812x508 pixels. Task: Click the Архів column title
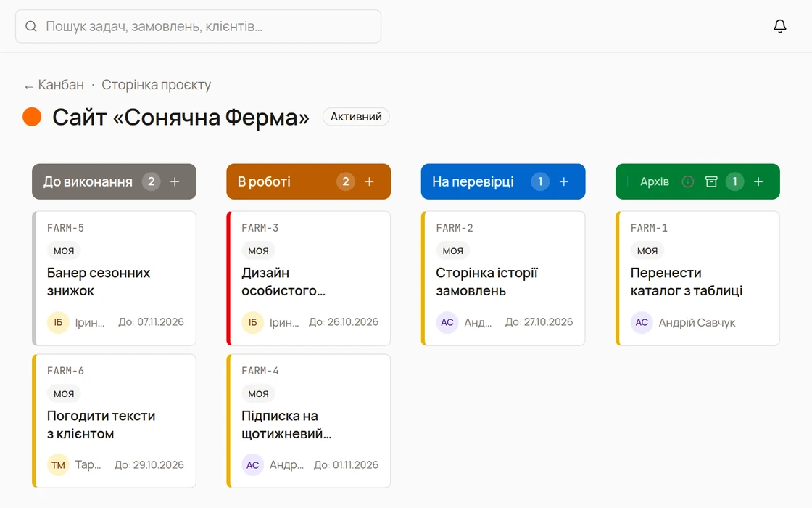coord(655,182)
